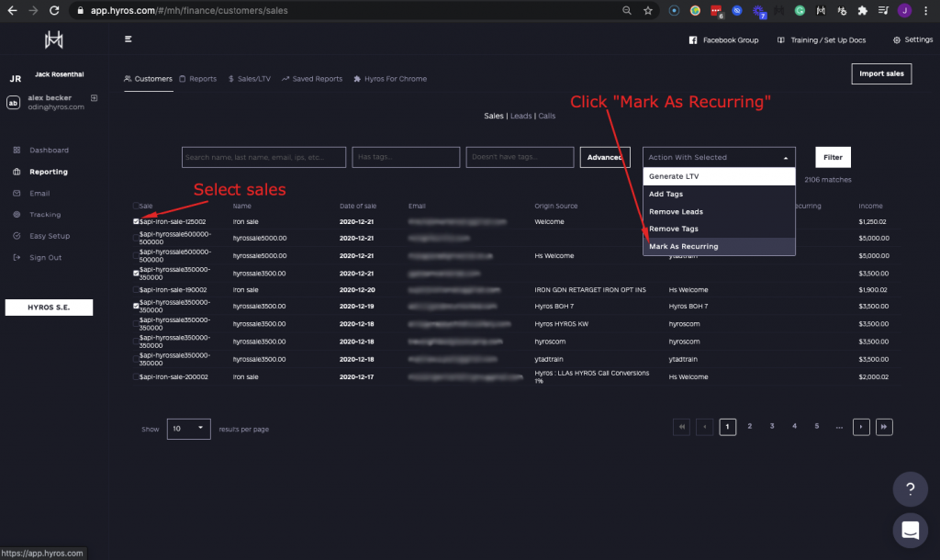Check the $api-iron-sale-190002 row checkbox

[x=136, y=289]
